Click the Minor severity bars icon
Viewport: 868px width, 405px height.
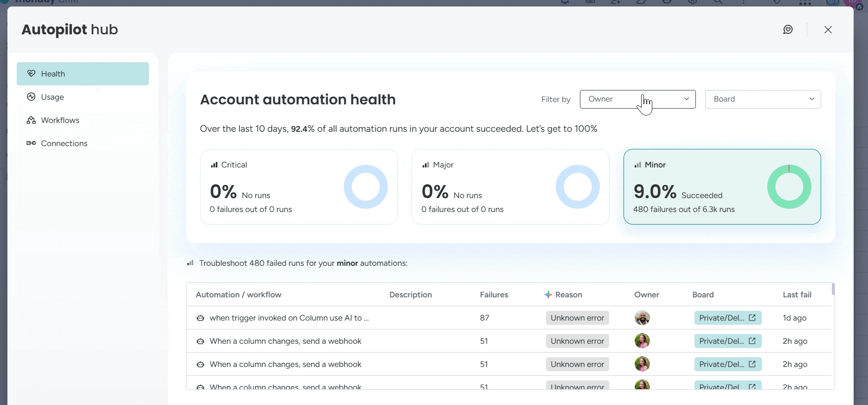click(x=637, y=165)
